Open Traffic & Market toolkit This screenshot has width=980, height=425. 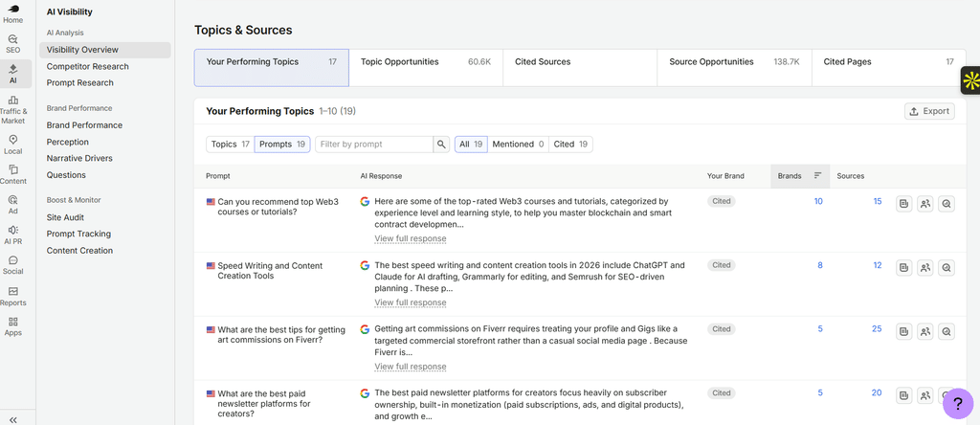coord(13,109)
